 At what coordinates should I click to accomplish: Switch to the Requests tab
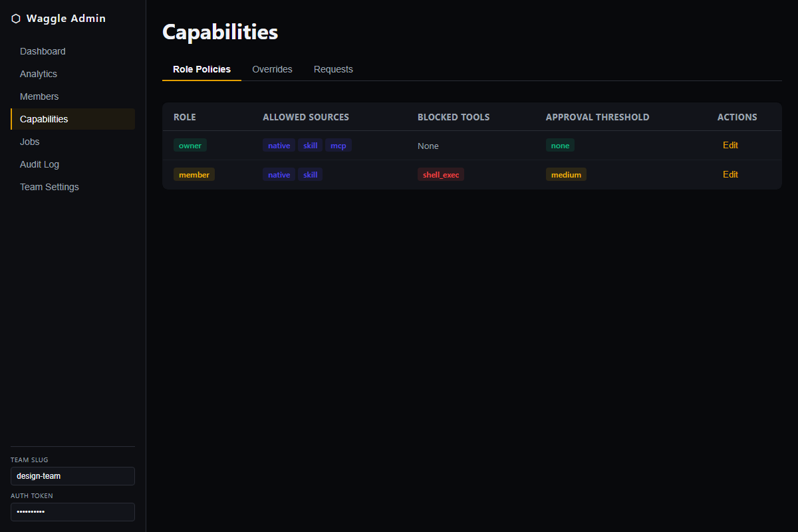[333, 69]
